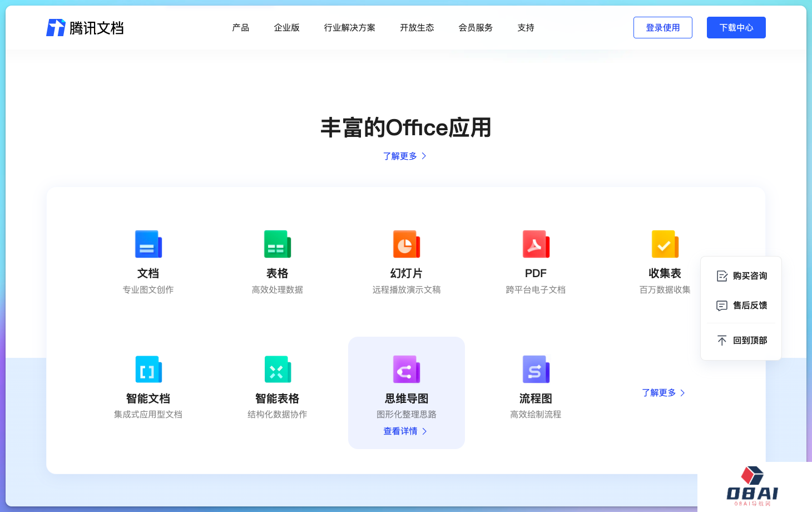Select the 智能文档 smart document icon
Image resolution: width=812 pixels, height=512 pixels.
pyautogui.click(x=148, y=370)
